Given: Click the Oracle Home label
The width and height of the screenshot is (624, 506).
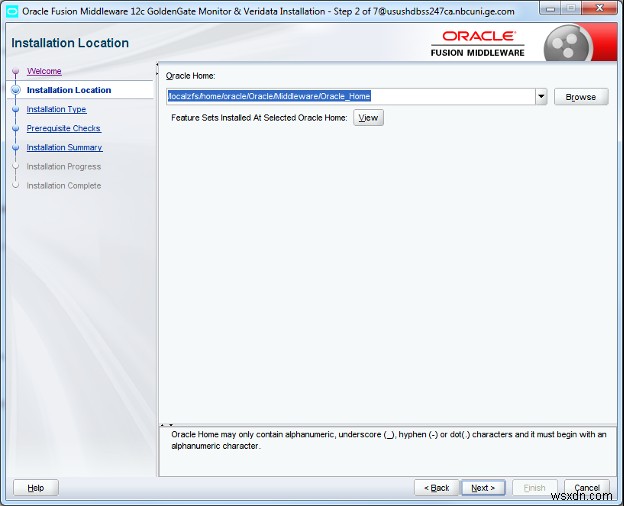Looking at the screenshot, I should point(190,76).
